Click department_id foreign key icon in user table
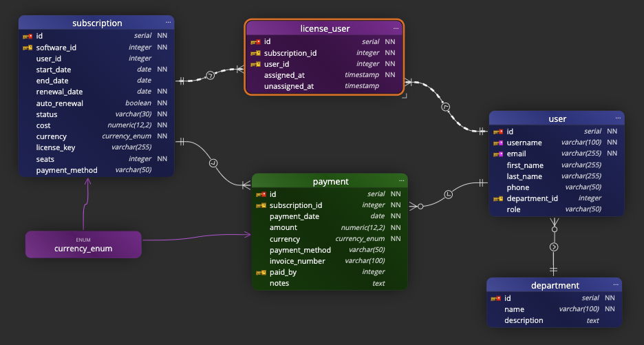644x345 pixels. coord(498,199)
